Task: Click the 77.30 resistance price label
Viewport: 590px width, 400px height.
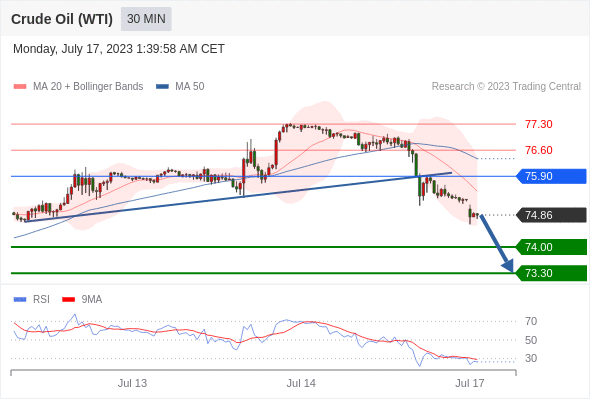Action: pyautogui.click(x=538, y=124)
